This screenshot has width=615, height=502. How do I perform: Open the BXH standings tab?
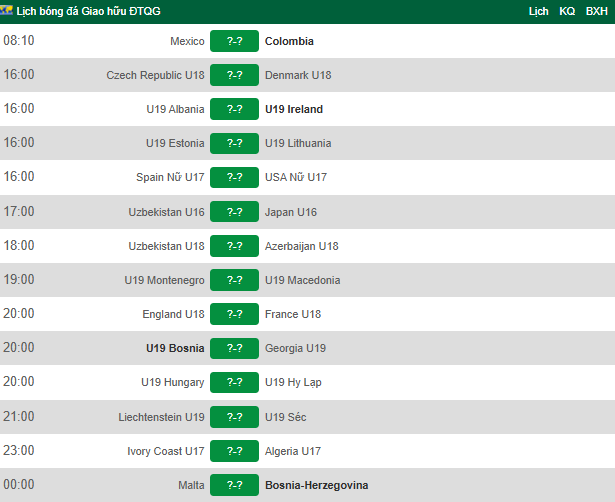tap(597, 11)
